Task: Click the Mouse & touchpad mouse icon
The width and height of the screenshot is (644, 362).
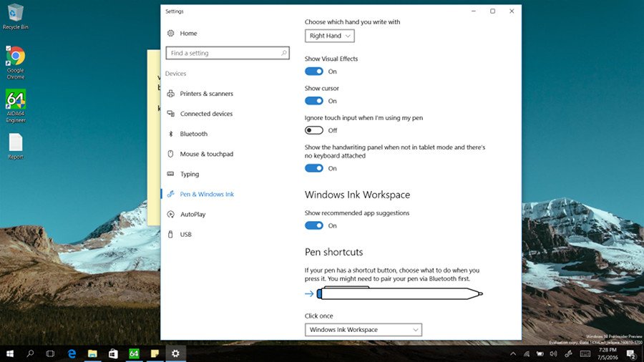Action: pyautogui.click(x=171, y=154)
